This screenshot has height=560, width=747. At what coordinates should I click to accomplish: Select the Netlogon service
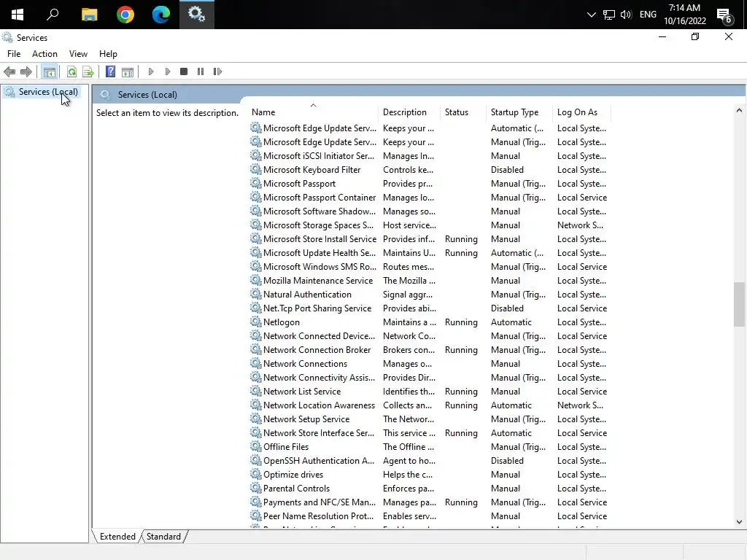pos(430,322)
